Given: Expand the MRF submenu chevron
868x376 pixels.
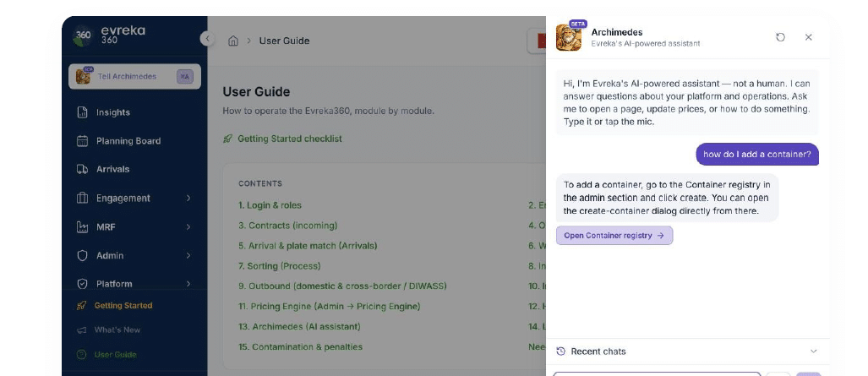Looking at the screenshot, I should tap(188, 226).
